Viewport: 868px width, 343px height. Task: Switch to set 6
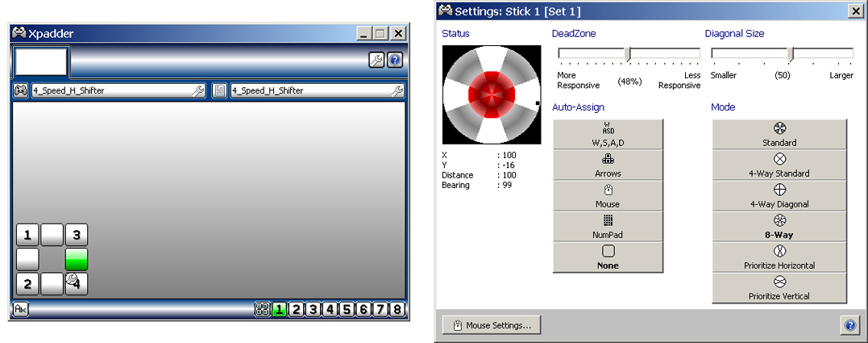click(x=363, y=310)
